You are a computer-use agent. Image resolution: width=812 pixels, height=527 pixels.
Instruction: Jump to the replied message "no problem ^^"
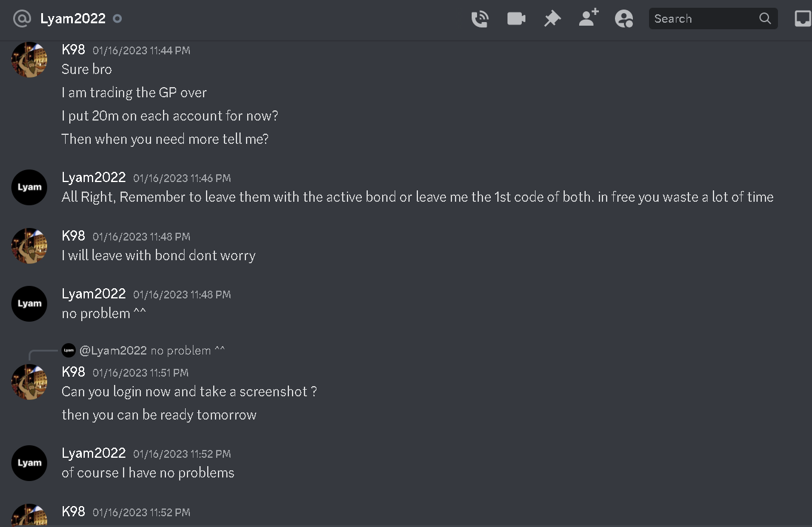[188, 350]
